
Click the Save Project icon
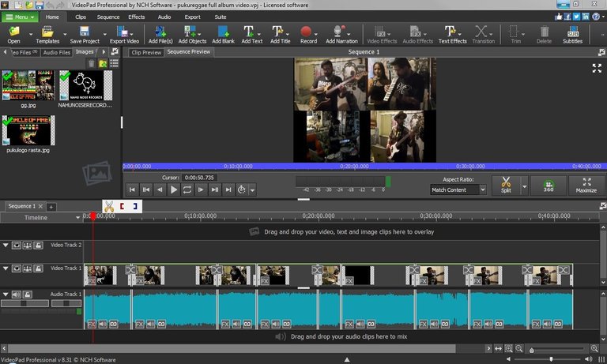coord(85,35)
